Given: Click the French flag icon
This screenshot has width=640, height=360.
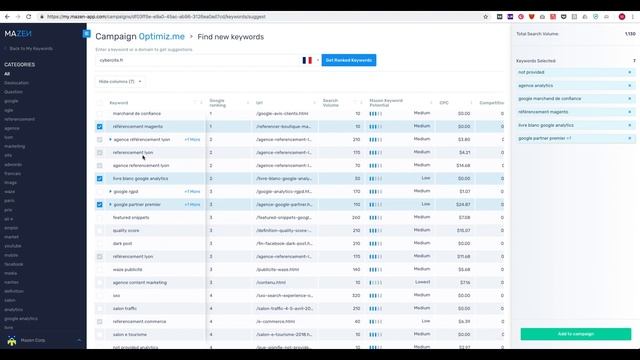Looking at the screenshot, I should tap(307, 60).
